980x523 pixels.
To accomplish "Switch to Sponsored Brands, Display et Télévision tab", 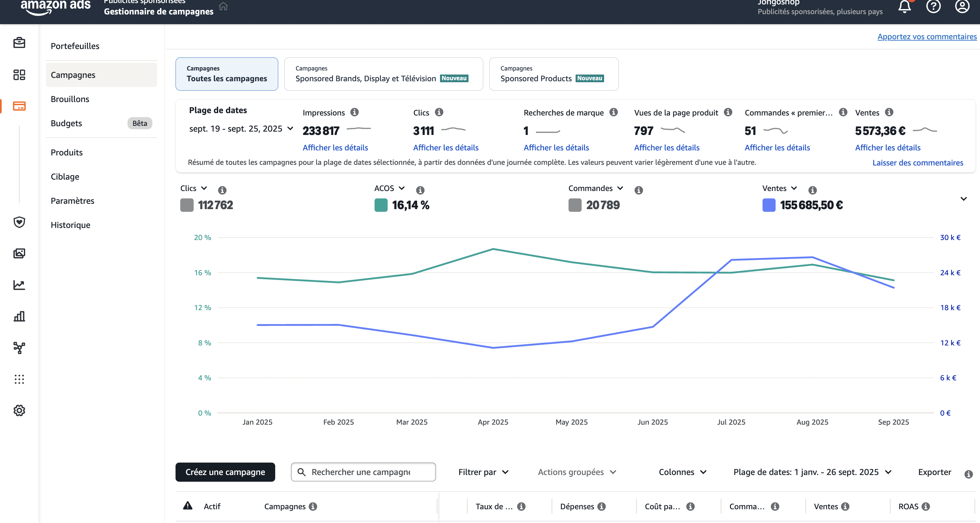I will 384,74.
